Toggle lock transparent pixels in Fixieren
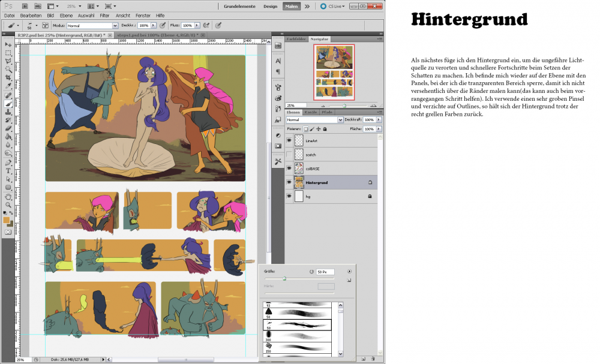This screenshot has width=600, height=364. click(305, 129)
